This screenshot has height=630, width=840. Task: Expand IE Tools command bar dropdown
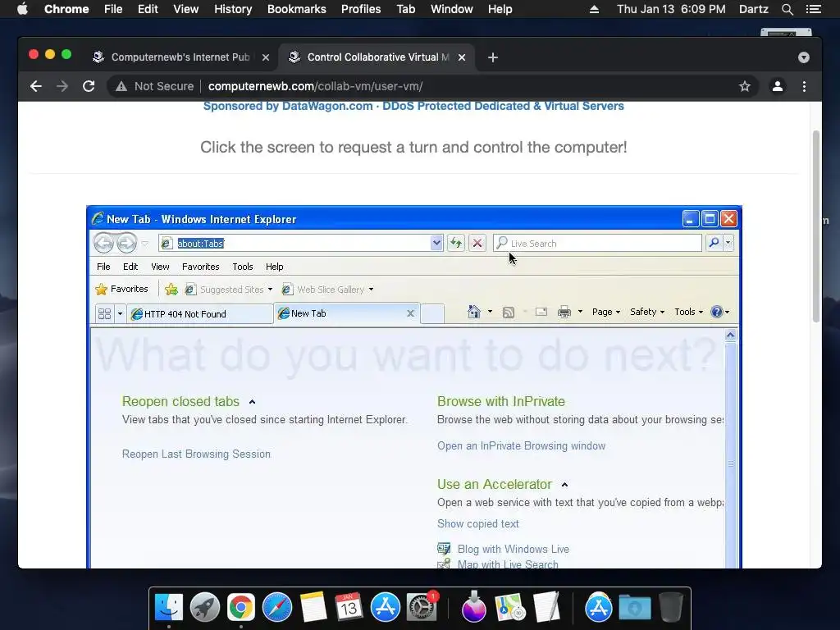point(689,312)
